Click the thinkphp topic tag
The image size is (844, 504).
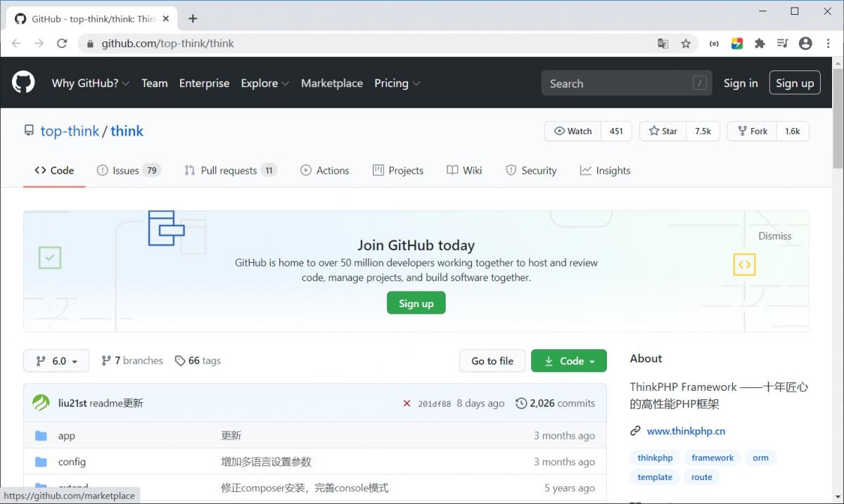pos(656,458)
